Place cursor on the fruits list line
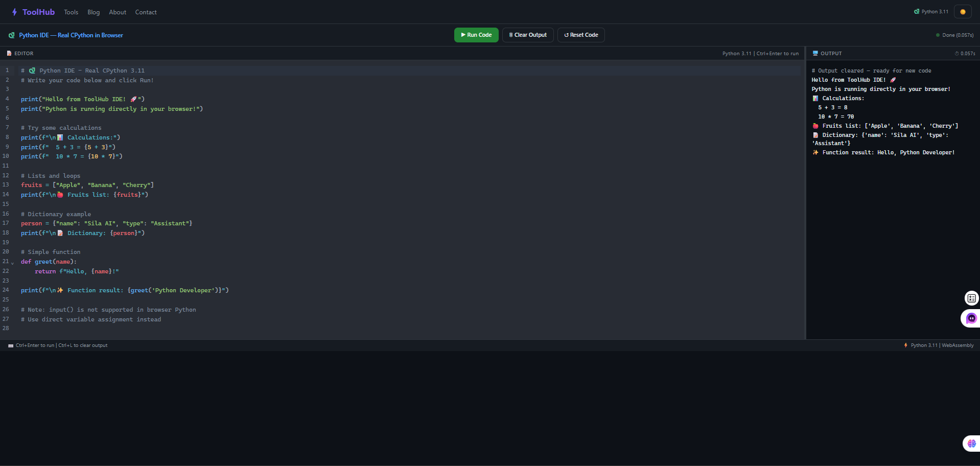Image resolution: width=980 pixels, height=466 pixels. pos(87,185)
